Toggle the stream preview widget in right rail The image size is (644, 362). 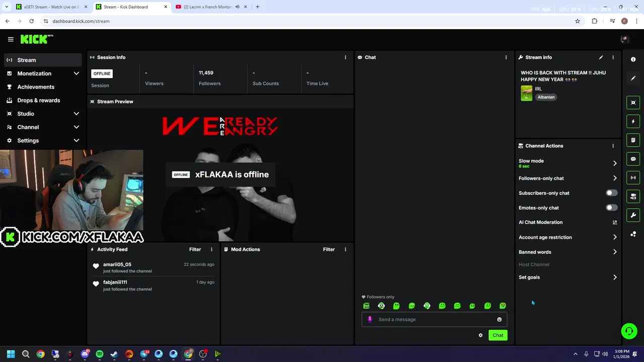[x=633, y=103]
